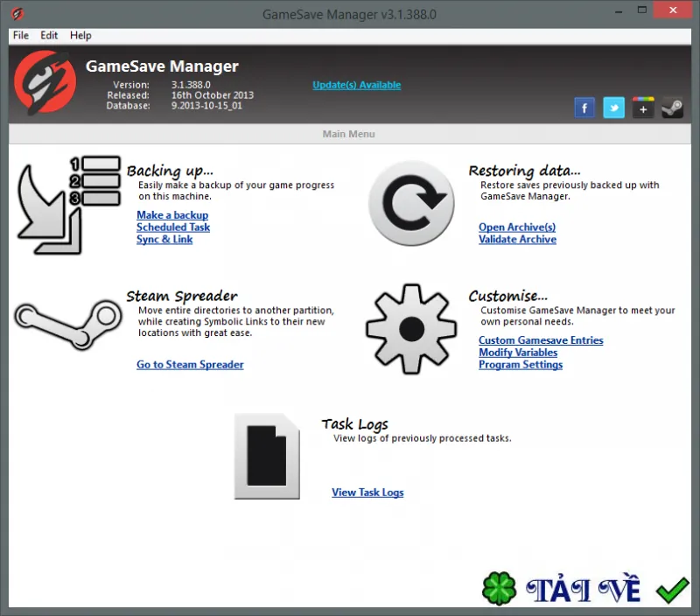Click the title bar app icon
700x616 pixels.
click(x=17, y=14)
